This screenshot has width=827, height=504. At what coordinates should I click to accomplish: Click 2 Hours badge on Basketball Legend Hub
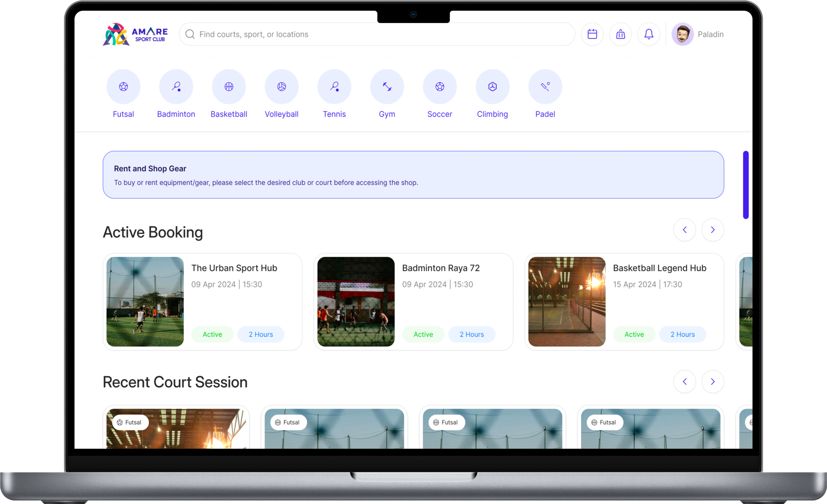click(683, 334)
